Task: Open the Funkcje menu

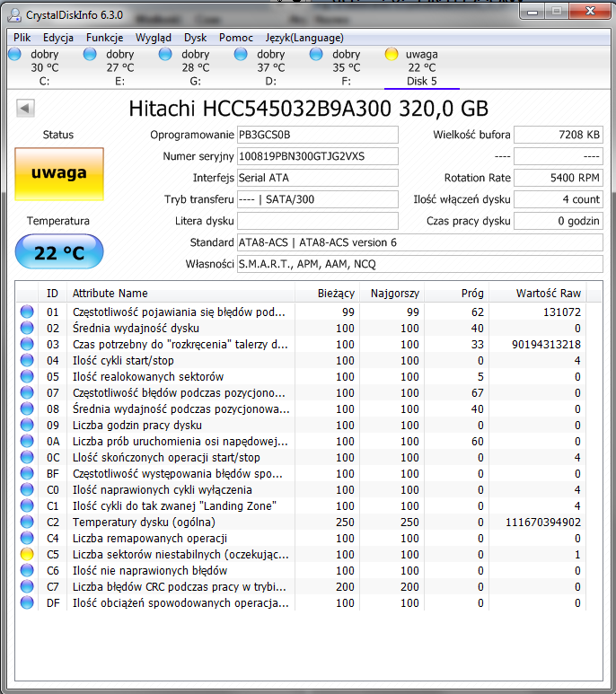Action: coord(104,38)
